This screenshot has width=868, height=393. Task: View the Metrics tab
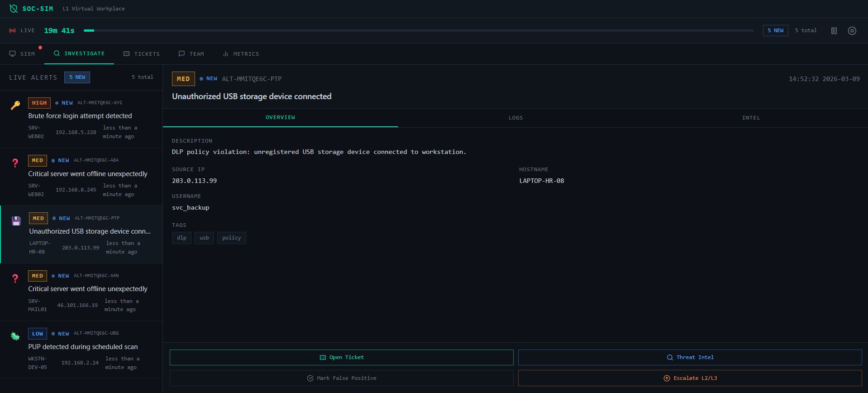[x=241, y=54]
